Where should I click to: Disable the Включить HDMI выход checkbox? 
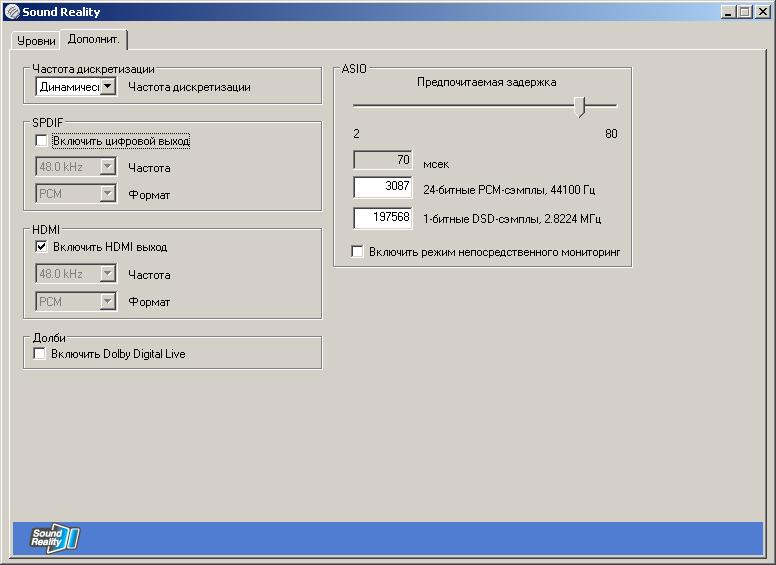(x=41, y=247)
